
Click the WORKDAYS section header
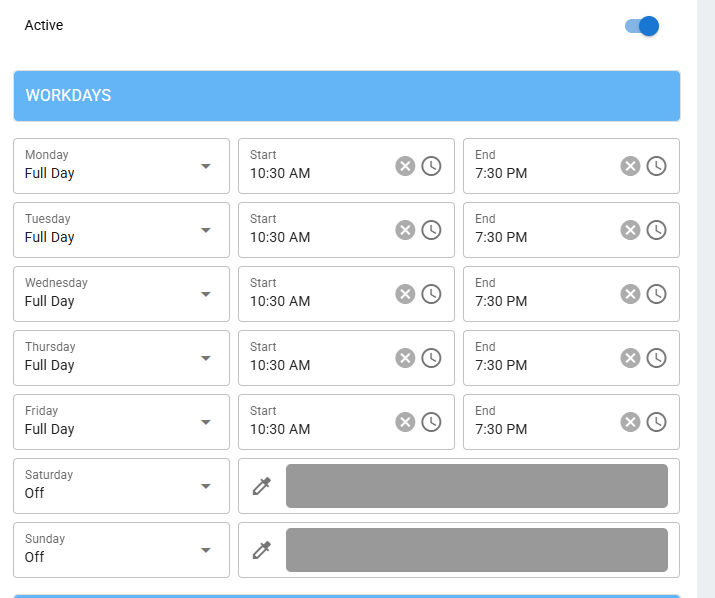point(347,96)
